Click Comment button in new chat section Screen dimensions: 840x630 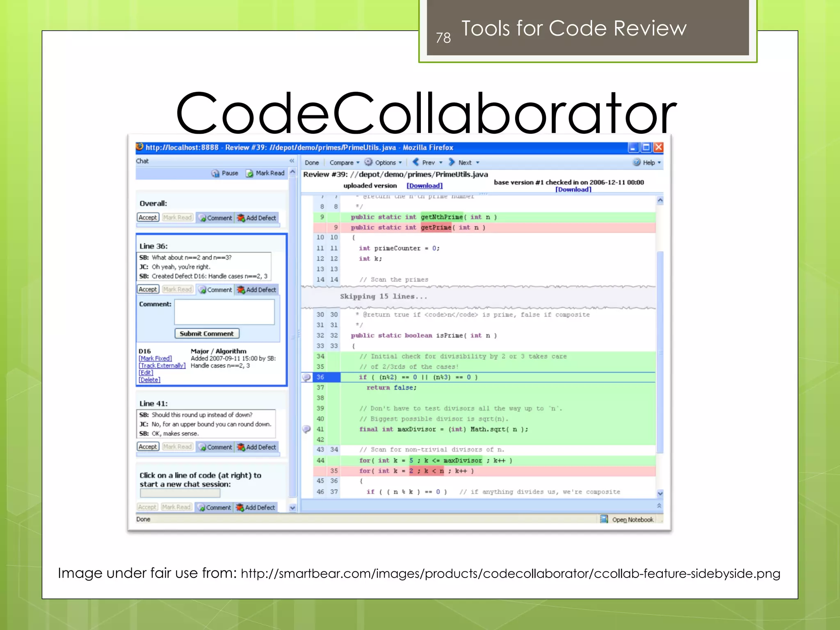click(x=214, y=507)
